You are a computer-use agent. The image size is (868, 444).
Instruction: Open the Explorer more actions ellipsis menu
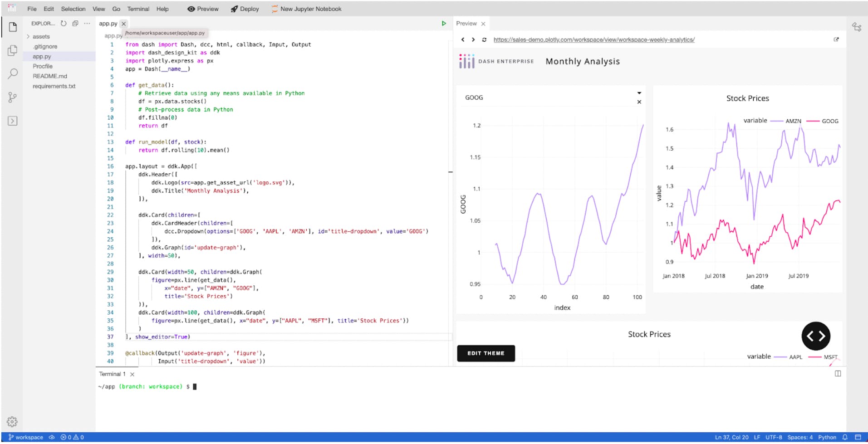[x=87, y=24]
